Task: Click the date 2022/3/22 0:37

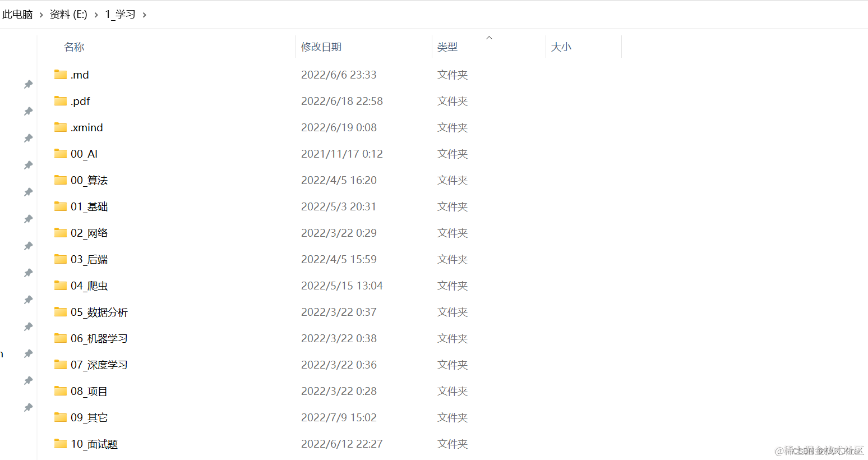Action: point(339,312)
